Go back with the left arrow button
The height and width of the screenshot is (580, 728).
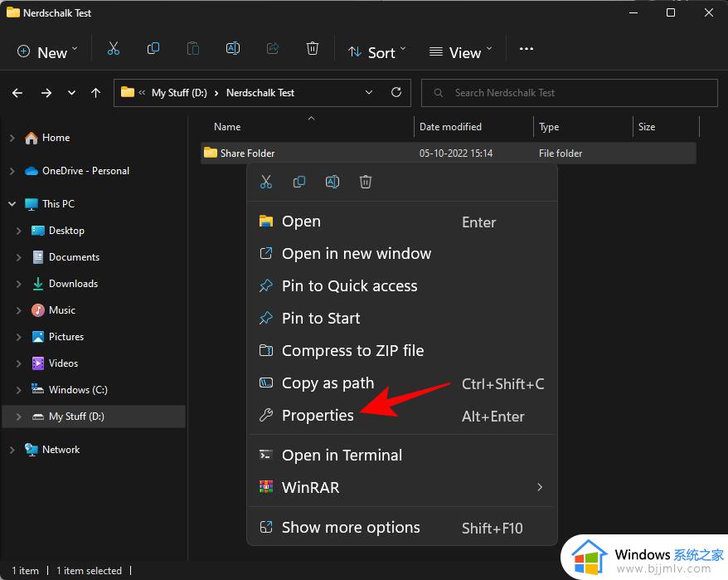point(17,93)
